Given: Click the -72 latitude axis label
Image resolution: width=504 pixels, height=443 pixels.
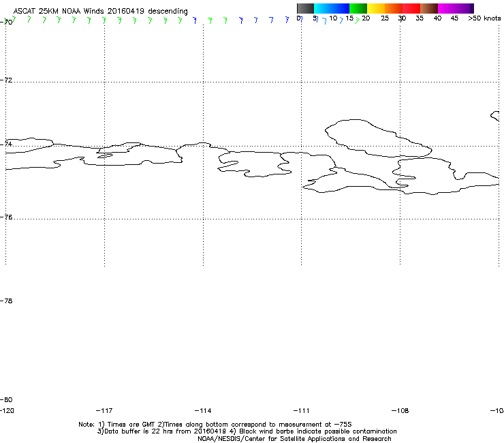Looking at the screenshot, I should pos(7,80).
